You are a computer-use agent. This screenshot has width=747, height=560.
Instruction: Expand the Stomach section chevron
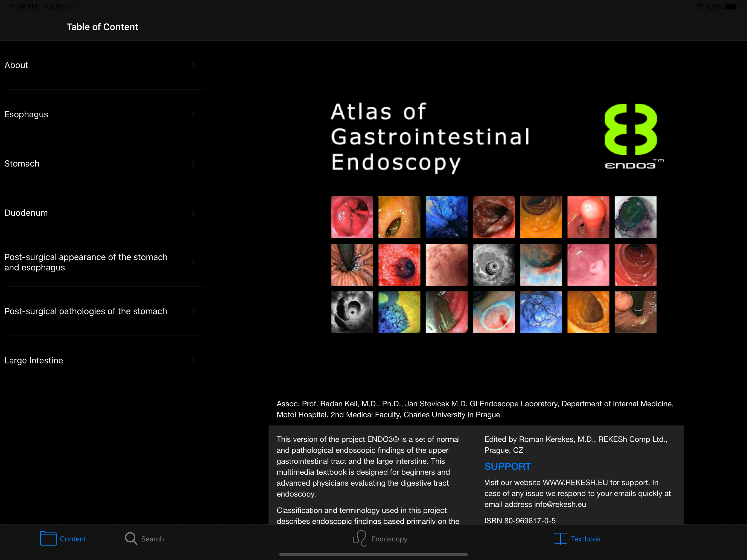click(193, 164)
